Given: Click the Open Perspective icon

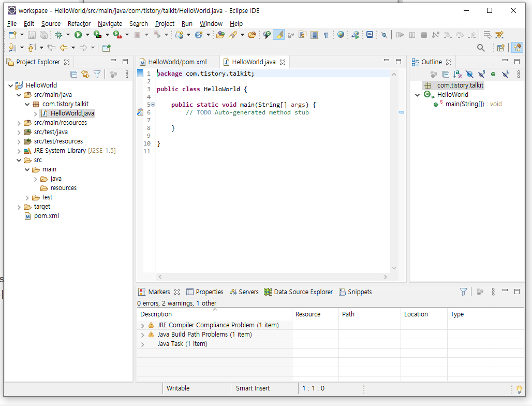Looking at the screenshot, I should 501,48.
